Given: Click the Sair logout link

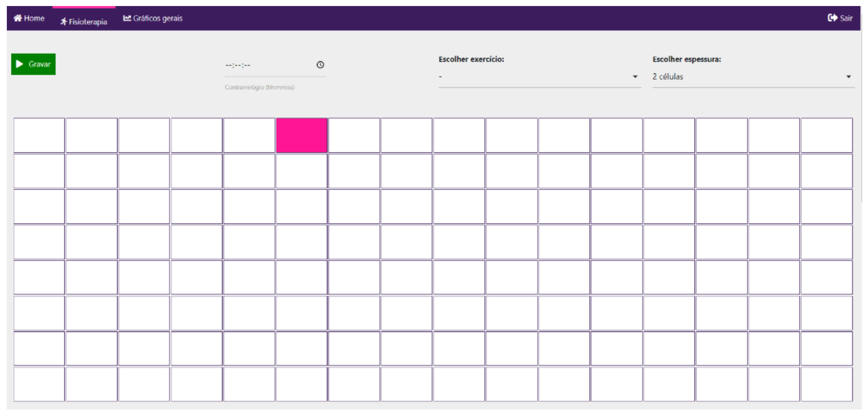Looking at the screenshot, I should click(846, 18).
